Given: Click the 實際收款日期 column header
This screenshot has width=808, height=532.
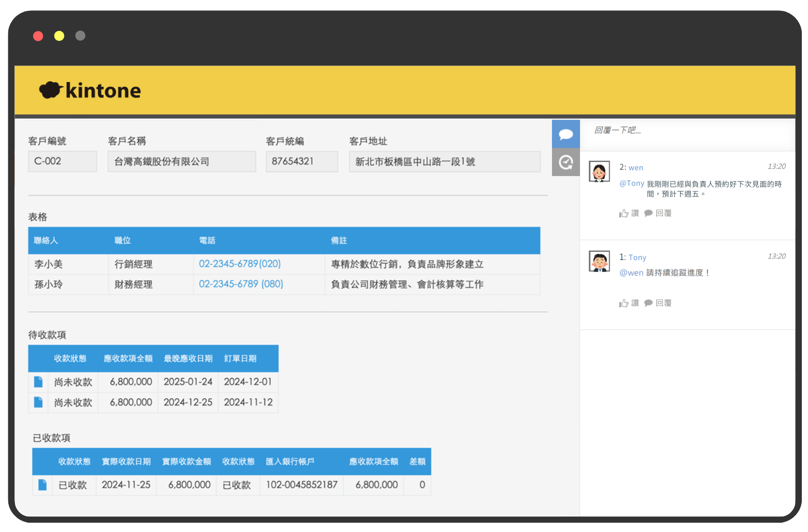Looking at the screenshot, I should (x=126, y=462).
